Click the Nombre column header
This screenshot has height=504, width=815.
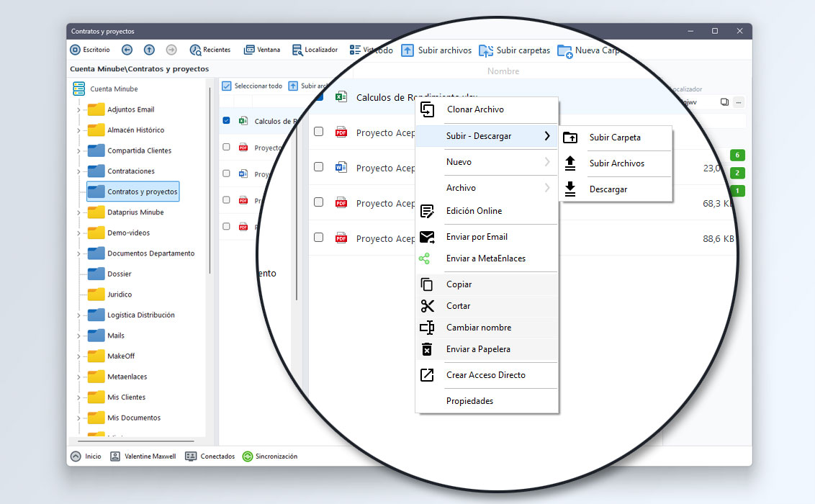point(503,71)
